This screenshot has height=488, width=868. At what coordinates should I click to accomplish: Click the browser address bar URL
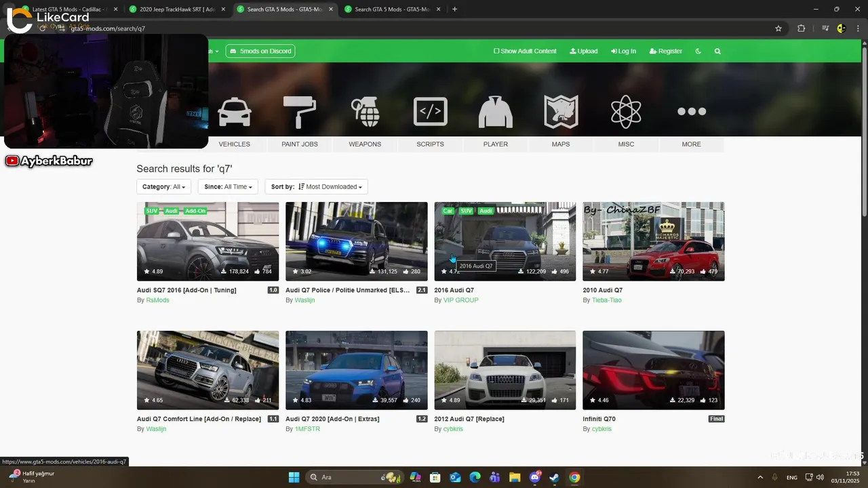click(108, 28)
